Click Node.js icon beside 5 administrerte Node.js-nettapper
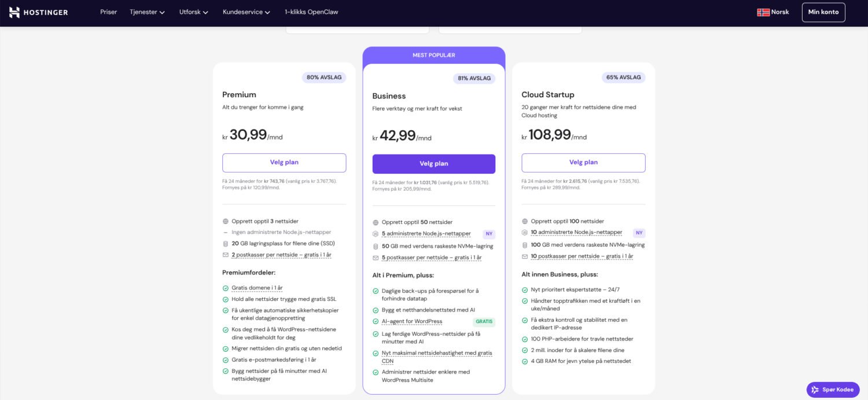Screen dimensions: 868x400 [376, 234]
